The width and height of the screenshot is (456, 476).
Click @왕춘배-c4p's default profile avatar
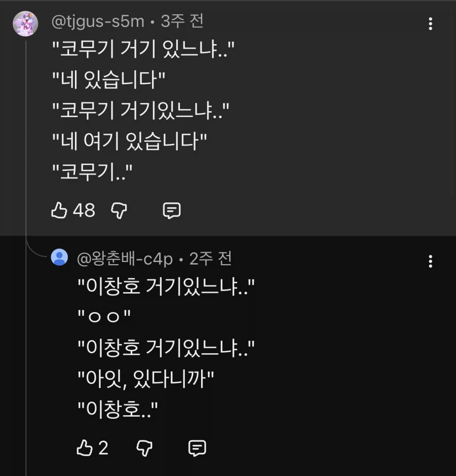coord(59,258)
